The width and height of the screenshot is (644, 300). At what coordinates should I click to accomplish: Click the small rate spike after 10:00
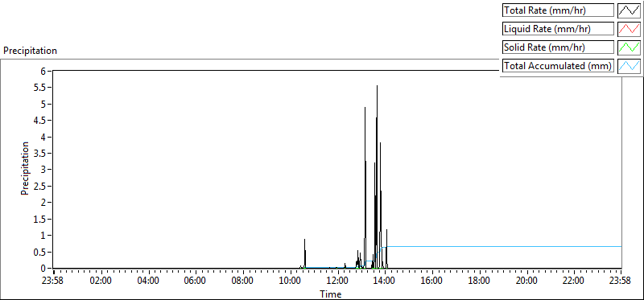tap(305, 253)
